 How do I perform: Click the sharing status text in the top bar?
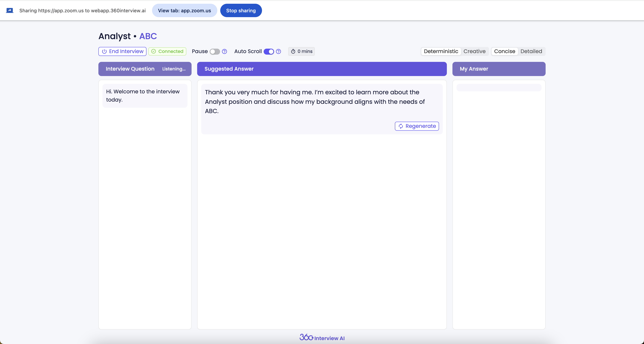[x=83, y=10]
